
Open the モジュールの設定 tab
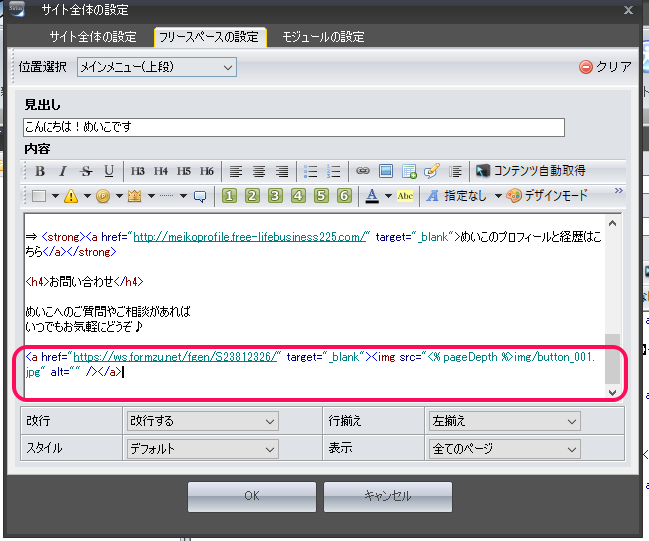[x=322, y=37]
